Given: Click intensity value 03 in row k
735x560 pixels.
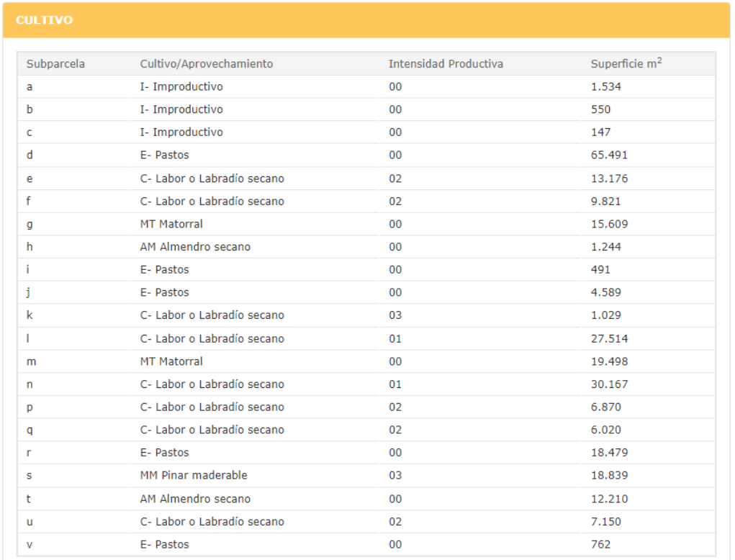Looking at the screenshot, I should coord(395,315).
